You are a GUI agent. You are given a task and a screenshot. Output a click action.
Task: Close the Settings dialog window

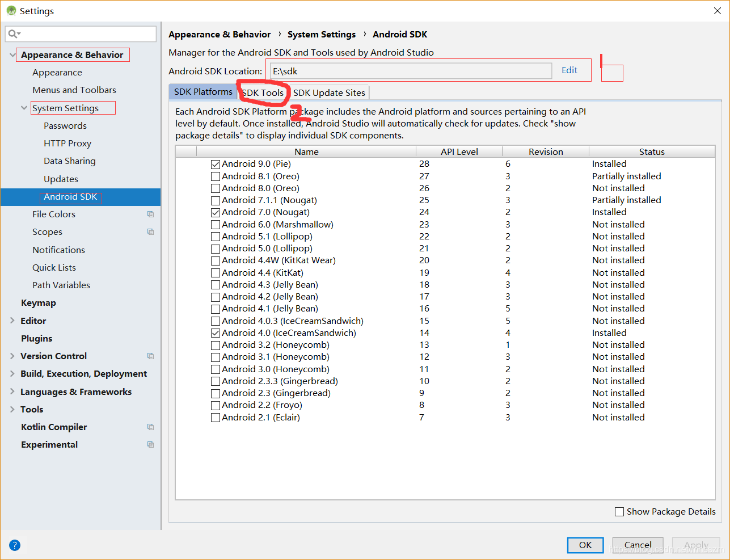click(x=717, y=11)
